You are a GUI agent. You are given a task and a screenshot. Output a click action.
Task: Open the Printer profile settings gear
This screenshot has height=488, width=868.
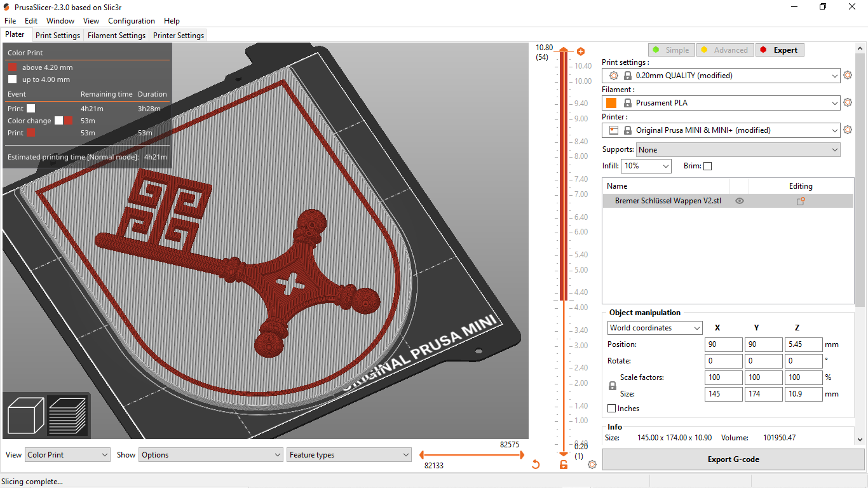point(847,130)
